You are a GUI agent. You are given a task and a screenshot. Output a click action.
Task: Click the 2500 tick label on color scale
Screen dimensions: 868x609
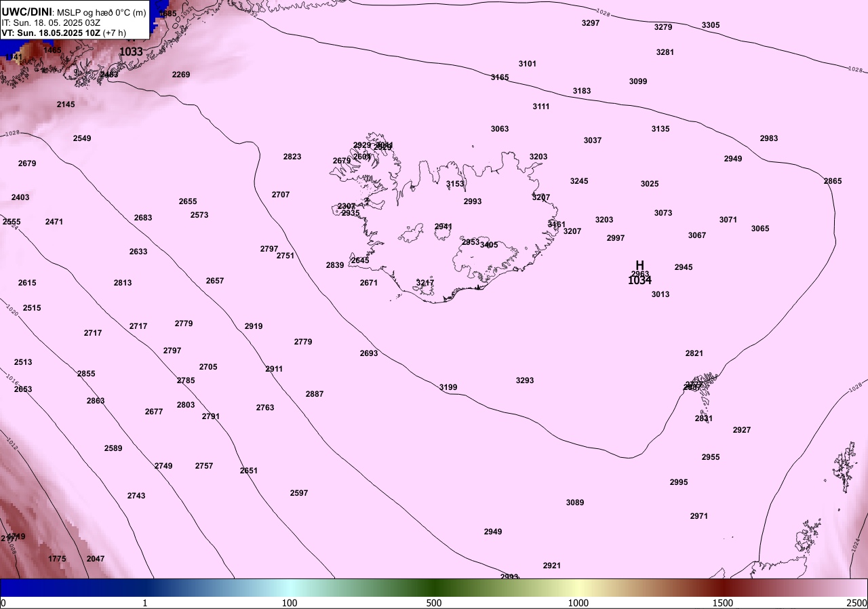tap(857, 603)
